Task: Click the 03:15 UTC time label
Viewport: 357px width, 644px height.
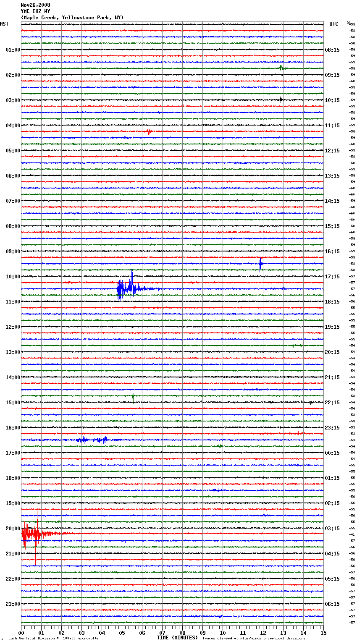Action: pyautogui.click(x=332, y=529)
